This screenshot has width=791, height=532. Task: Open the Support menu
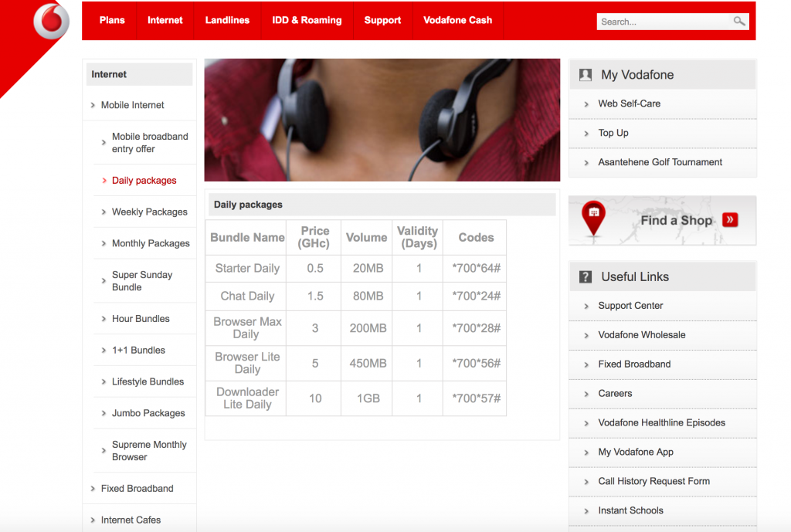click(x=382, y=20)
